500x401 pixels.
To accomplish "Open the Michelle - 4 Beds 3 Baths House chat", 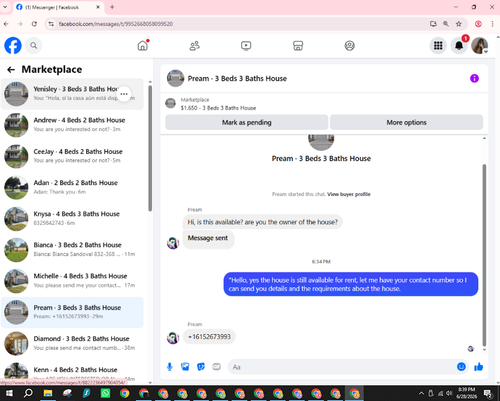I will 72,281.
